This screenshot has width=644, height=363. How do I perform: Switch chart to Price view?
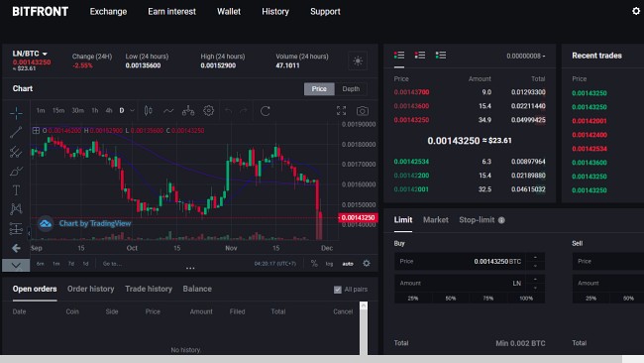click(319, 89)
